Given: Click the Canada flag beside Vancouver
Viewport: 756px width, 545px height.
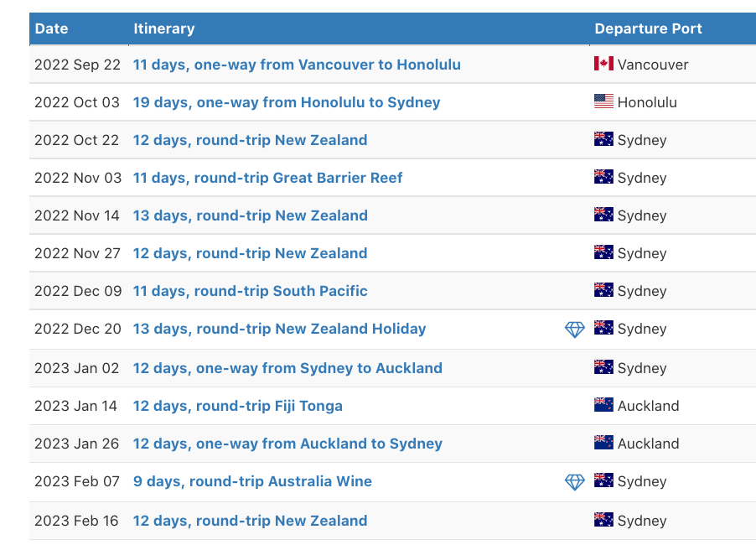Looking at the screenshot, I should coord(603,64).
